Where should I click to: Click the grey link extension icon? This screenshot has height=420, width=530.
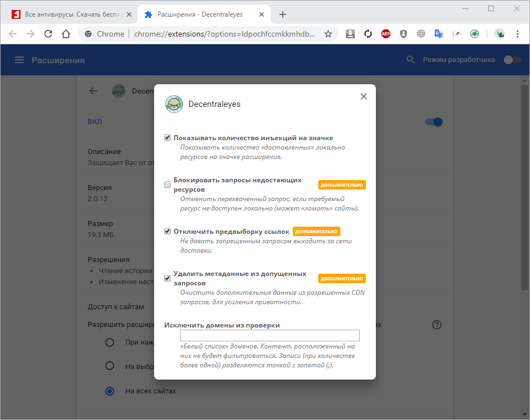(457, 34)
